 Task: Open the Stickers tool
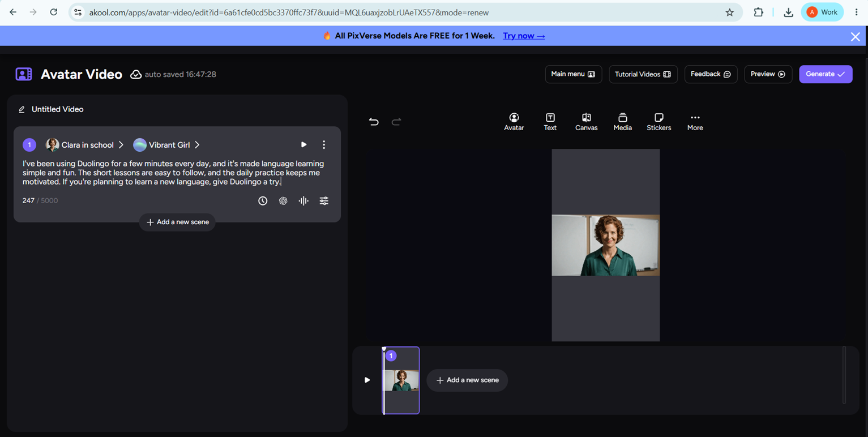point(659,122)
